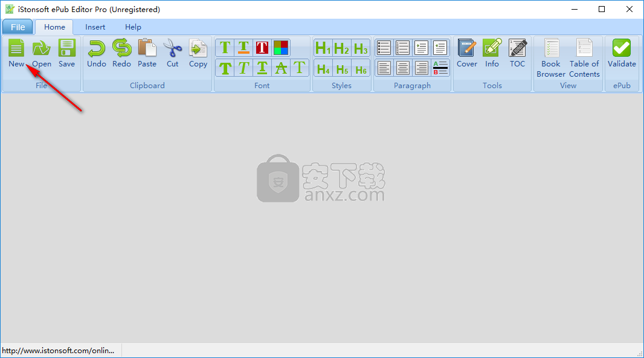Create a new ePub with New
This screenshot has width=644, height=358.
pos(16,53)
